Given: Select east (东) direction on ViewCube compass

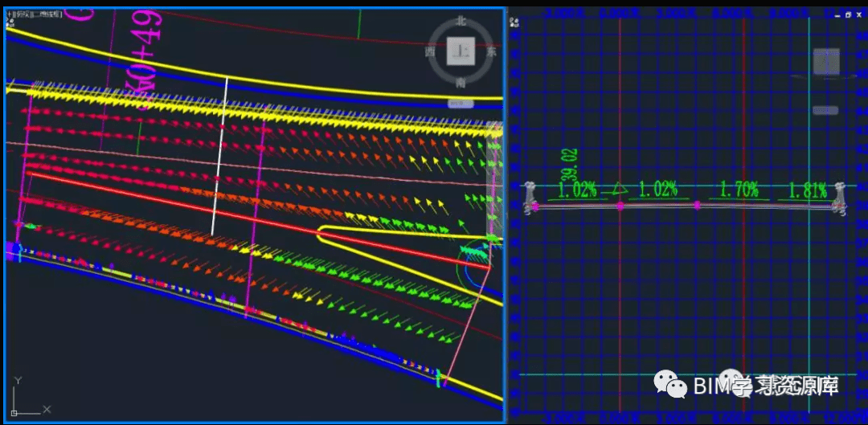Looking at the screenshot, I should [x=491, y=52].
